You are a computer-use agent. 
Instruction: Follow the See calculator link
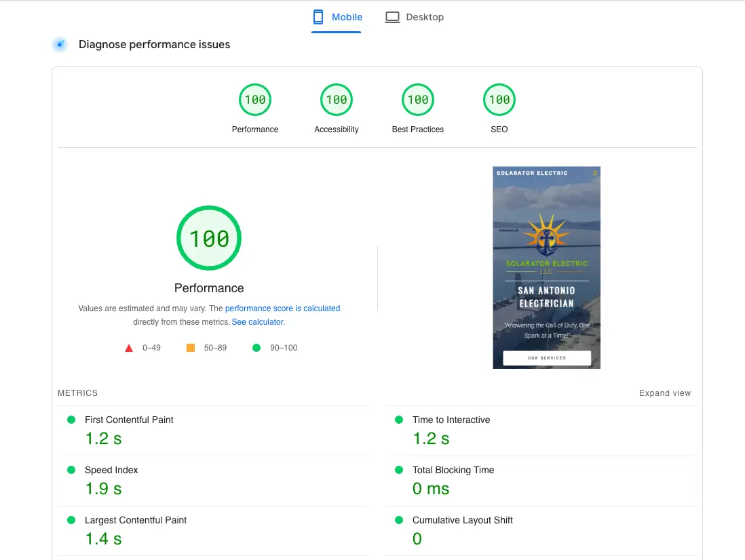pos(257,321)
